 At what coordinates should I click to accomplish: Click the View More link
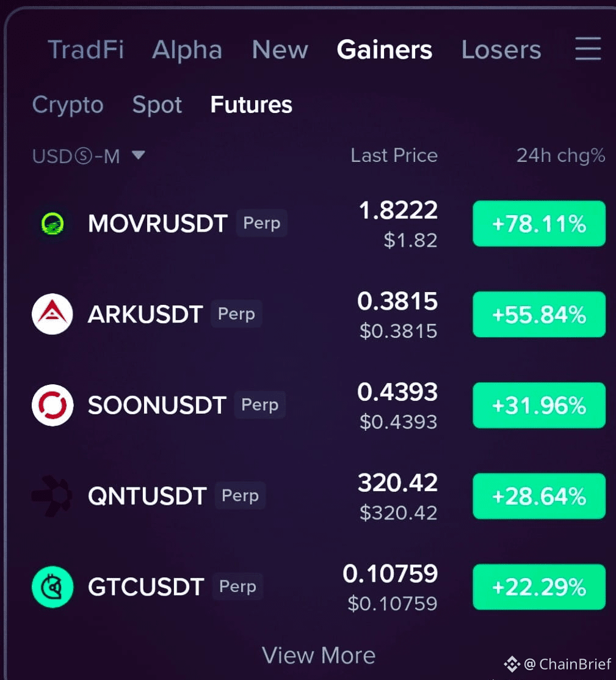point(319,655)
